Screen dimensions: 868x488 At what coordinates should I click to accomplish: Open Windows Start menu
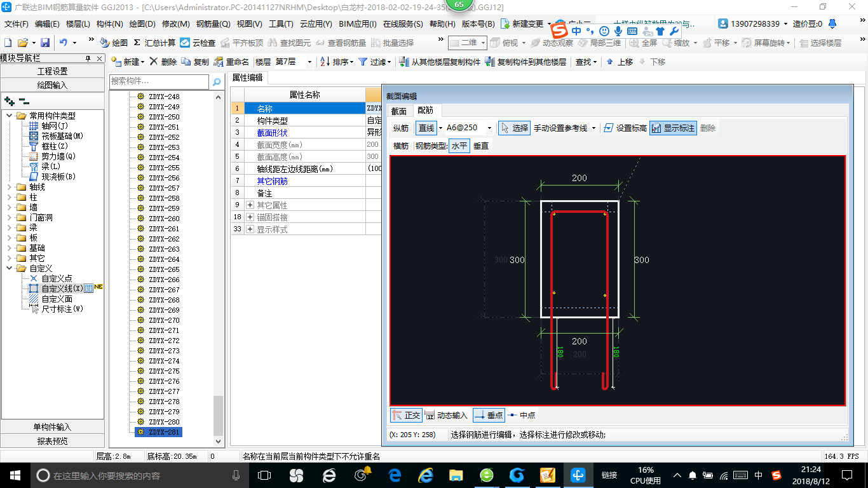tap(15, 475)
